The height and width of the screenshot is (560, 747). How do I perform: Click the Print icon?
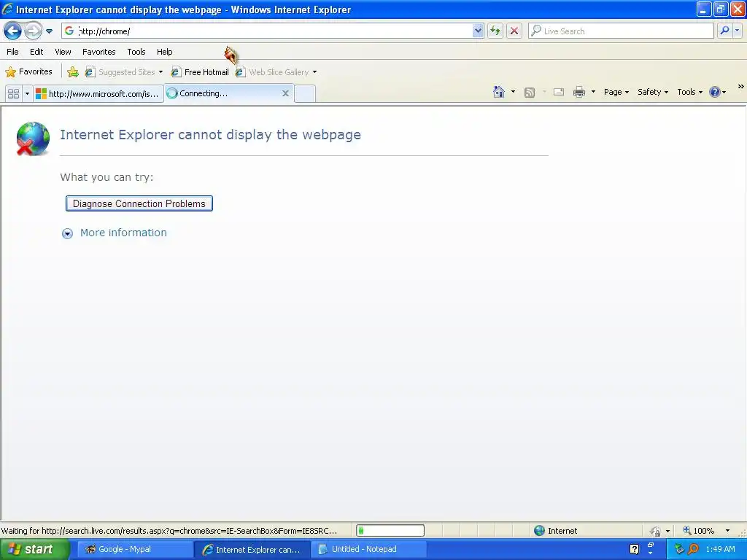click(x=578, y=92)
